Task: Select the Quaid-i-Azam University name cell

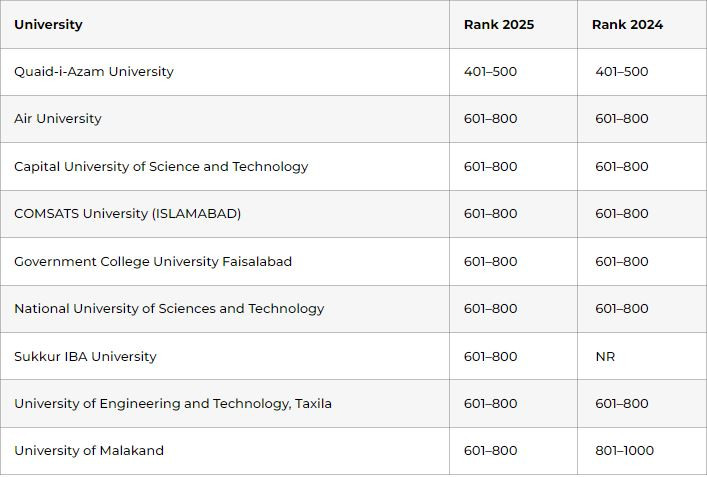Action: (x=94, y=72)
